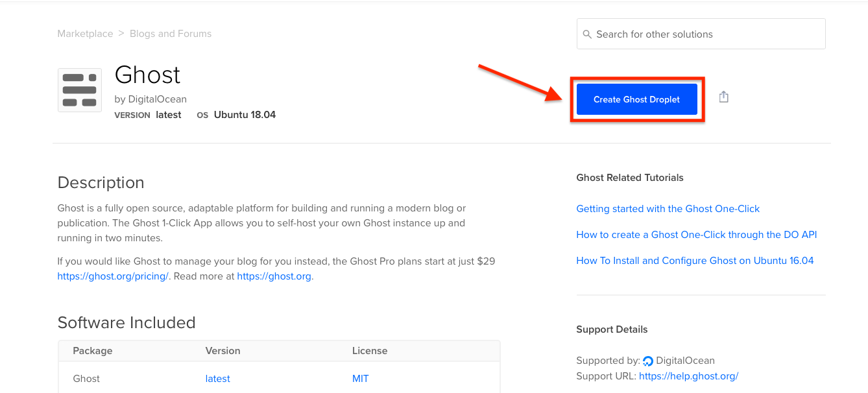Click the Version column header
Viewport: 868px width, 393px height.
click(223, 351)
